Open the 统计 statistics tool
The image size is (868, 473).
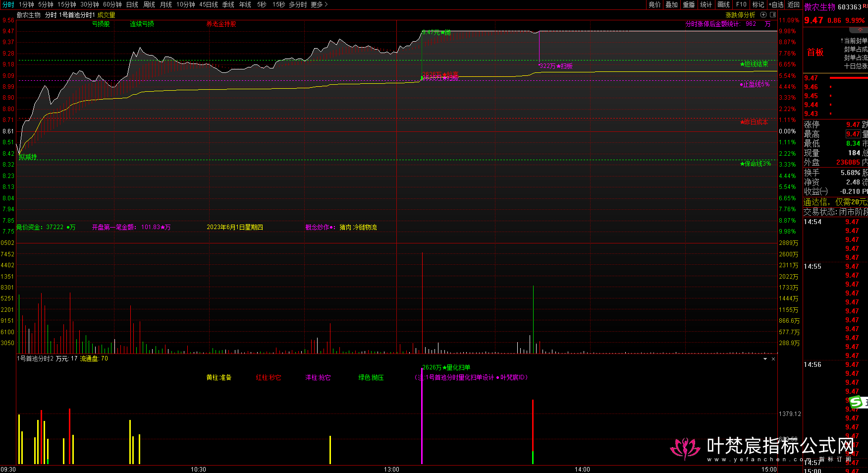click(x=706, y=4)
